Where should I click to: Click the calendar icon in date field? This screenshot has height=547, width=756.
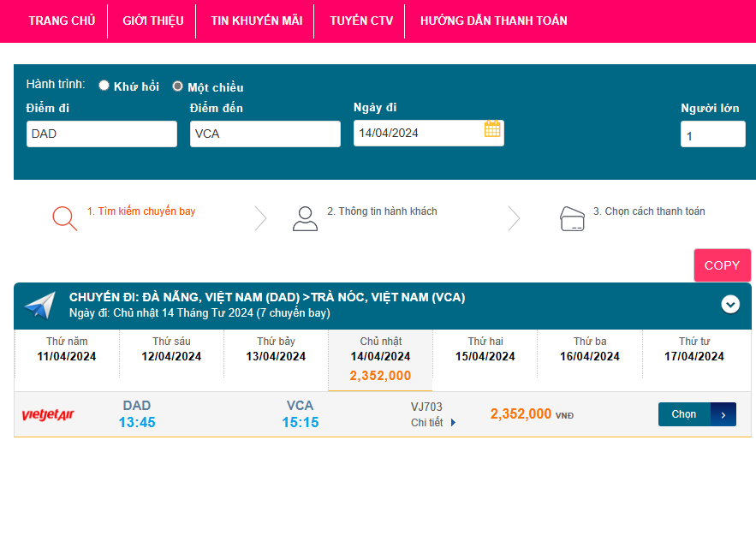pyautogui.click(x=492, y=129)
